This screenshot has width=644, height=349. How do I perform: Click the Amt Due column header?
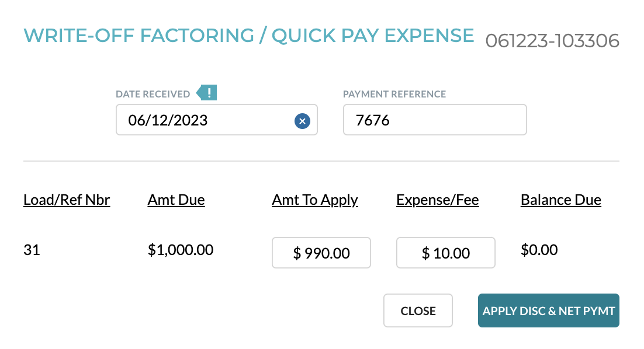(176, 200)
